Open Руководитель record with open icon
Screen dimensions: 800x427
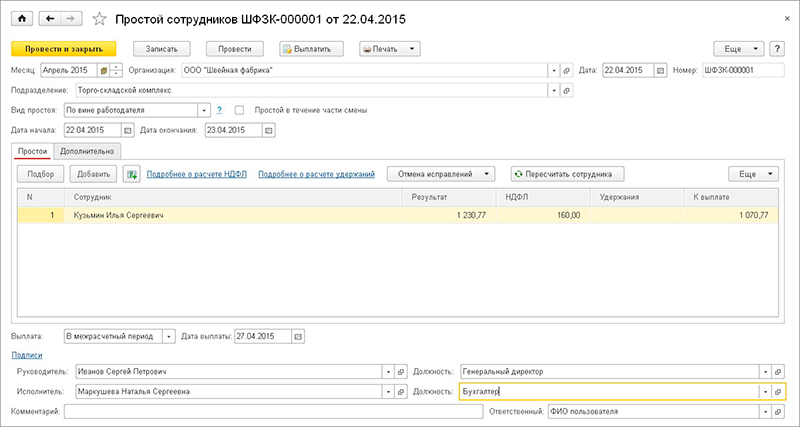[x=401, y=372]
